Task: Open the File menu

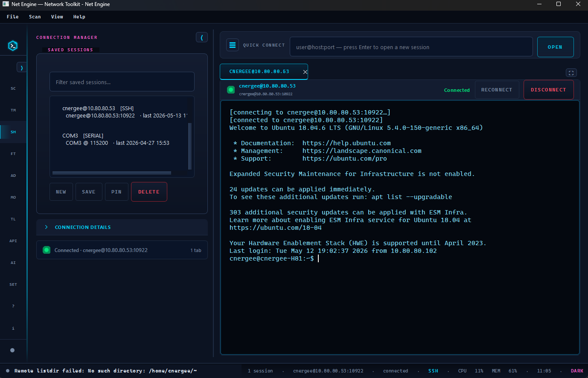Action: click(13, 17)
